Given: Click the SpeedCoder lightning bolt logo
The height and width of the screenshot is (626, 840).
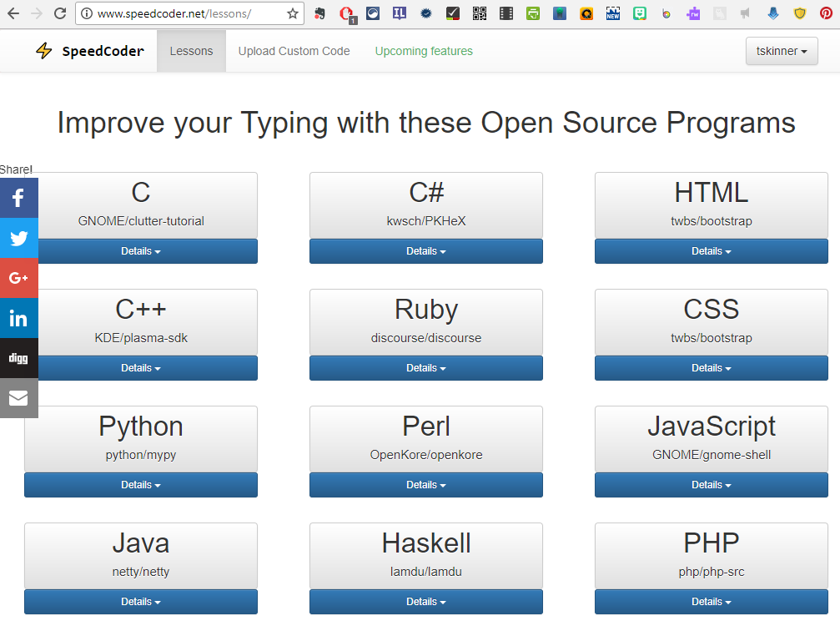Looking at the screenshot, I should click(x=44, y=51).
